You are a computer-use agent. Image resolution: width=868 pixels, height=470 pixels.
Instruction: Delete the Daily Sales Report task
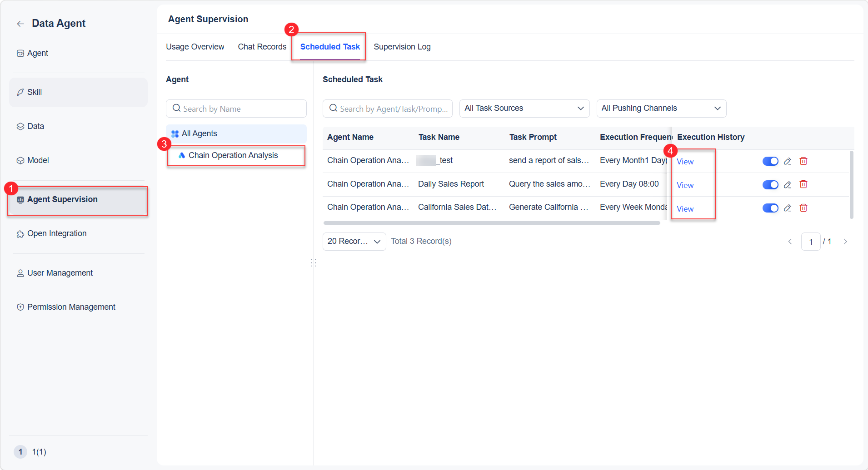[803, 184]
